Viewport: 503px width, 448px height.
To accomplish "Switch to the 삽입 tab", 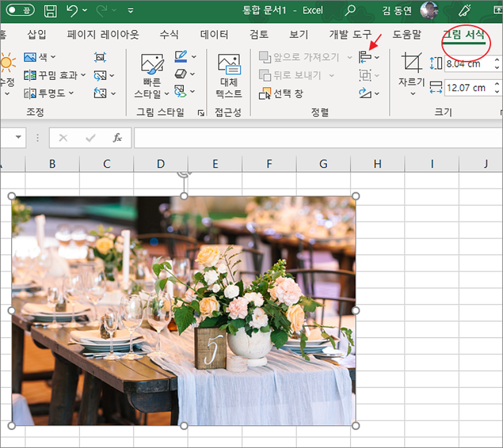I will point(37,35).
